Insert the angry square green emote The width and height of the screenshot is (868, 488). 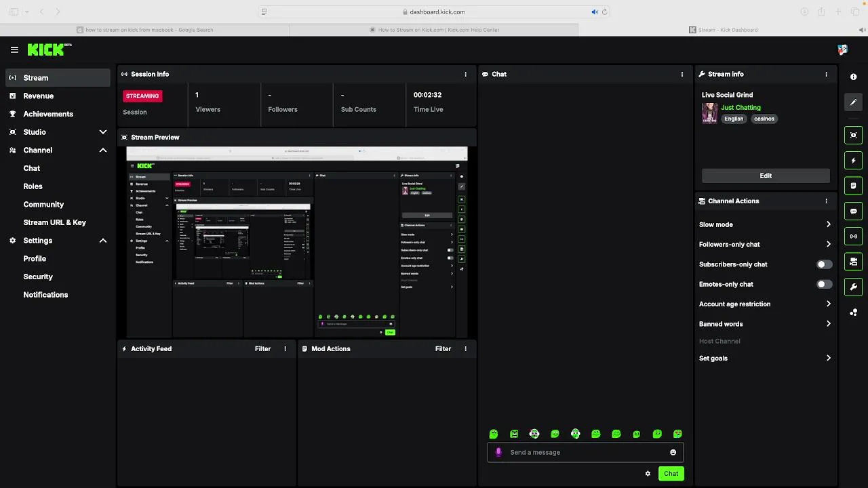pyautogui.click(x=514, y=434)
